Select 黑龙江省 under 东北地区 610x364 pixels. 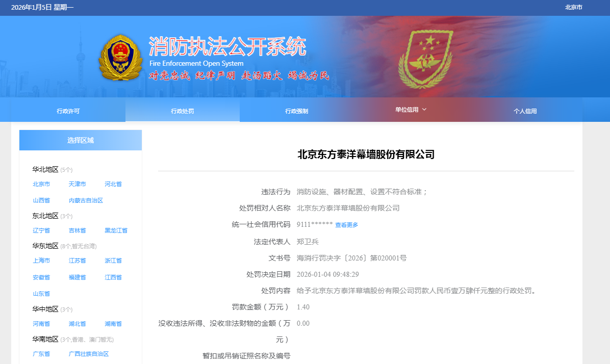pos(116,230)
